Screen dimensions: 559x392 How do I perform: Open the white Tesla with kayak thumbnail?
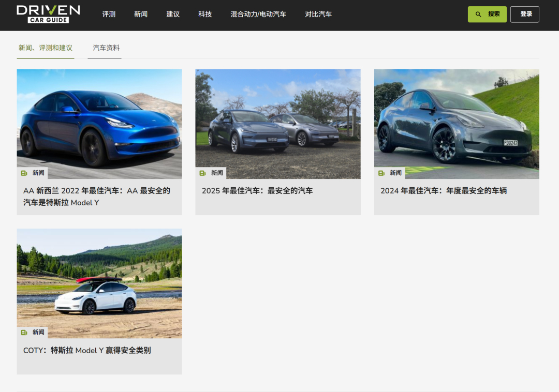(x=99, y=283)
